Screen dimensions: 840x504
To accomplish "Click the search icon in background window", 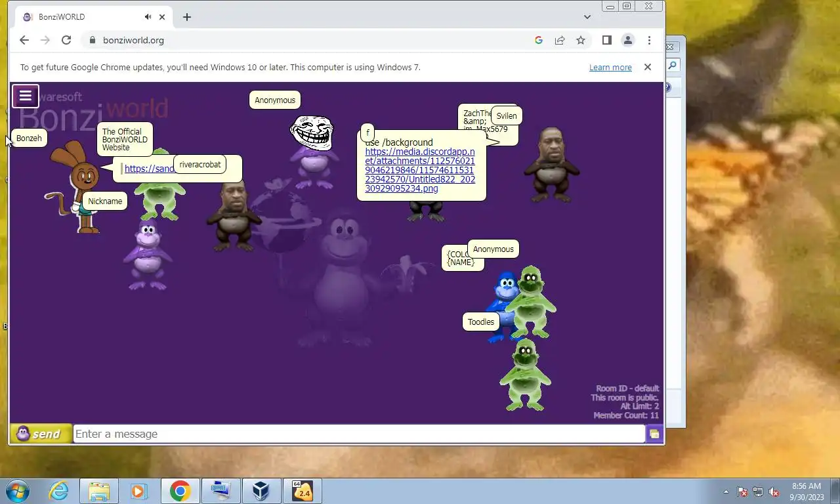I will click(x=673, y=66).
